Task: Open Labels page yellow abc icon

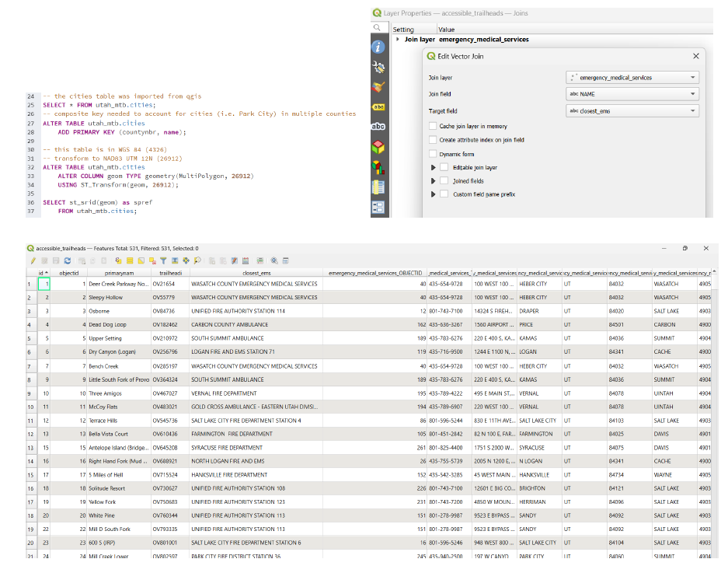Action: (378, 107)
